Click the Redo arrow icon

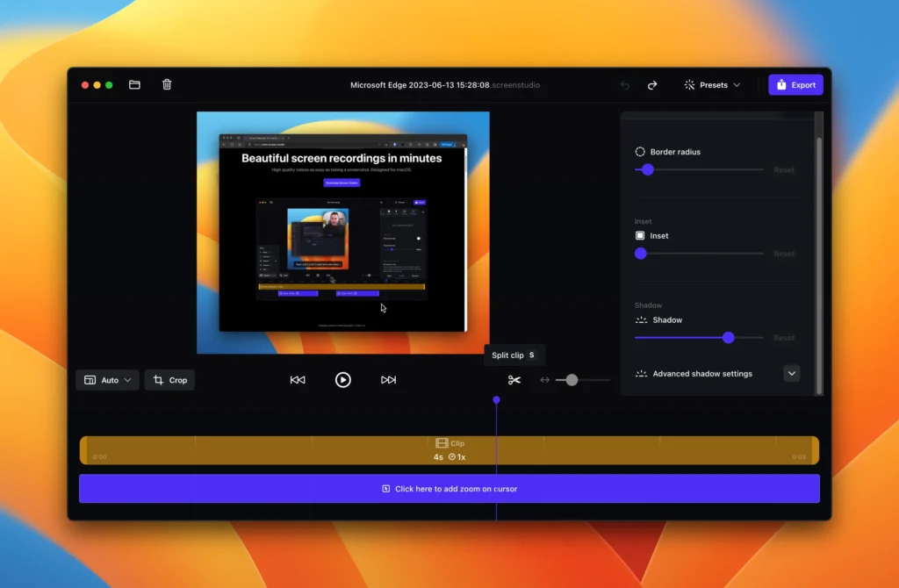pos(651,84)
